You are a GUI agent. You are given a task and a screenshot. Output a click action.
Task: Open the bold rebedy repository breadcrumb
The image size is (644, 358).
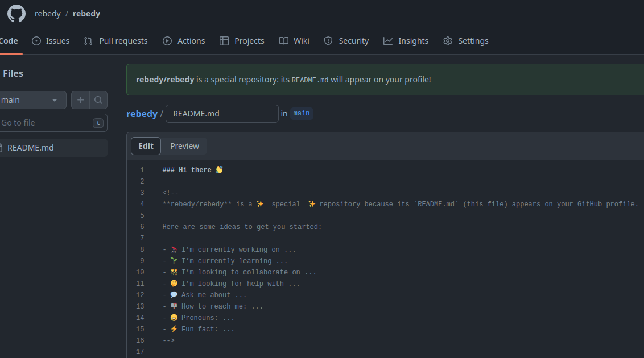(x=86, y=14)
